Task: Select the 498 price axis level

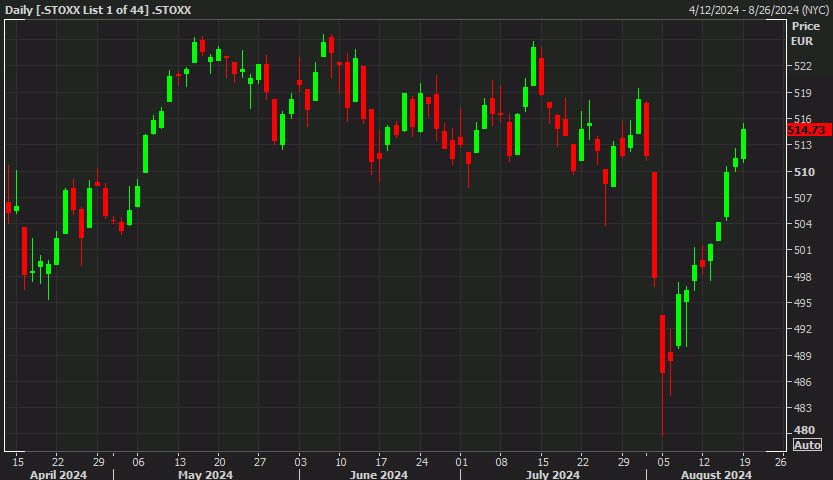Action: 802,277
